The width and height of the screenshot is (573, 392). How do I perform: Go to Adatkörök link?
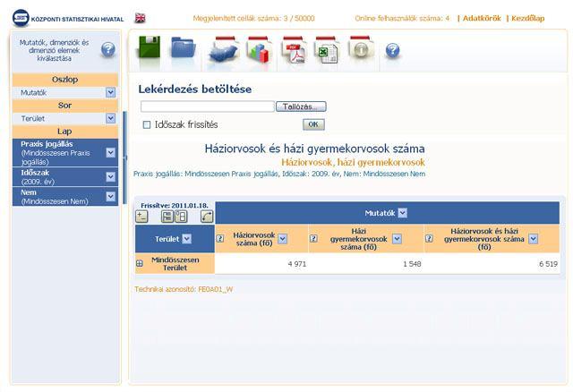[482, 18]
